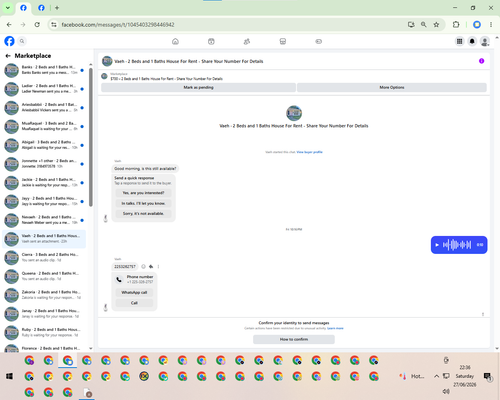Open Jayy conversation in list

pos(44,201)
